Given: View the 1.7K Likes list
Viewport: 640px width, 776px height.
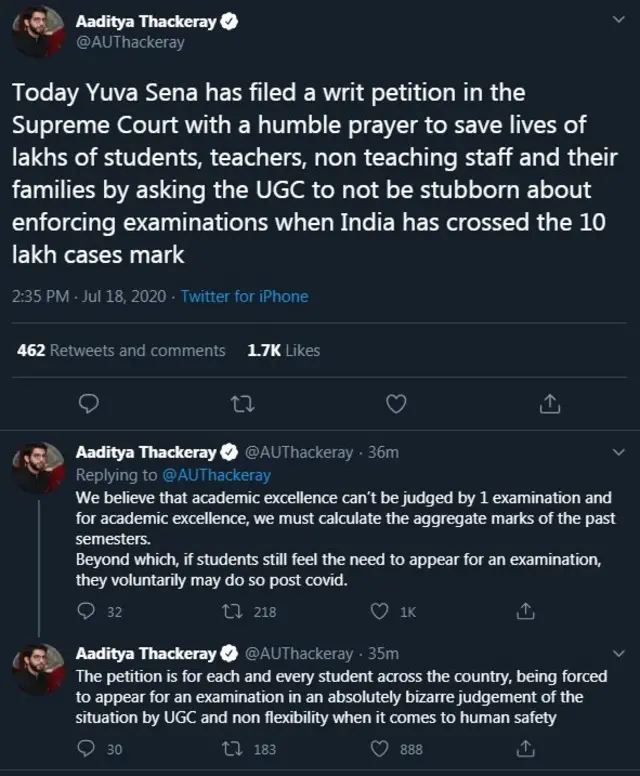Looking at the screenshot, I should coord(283,350).
